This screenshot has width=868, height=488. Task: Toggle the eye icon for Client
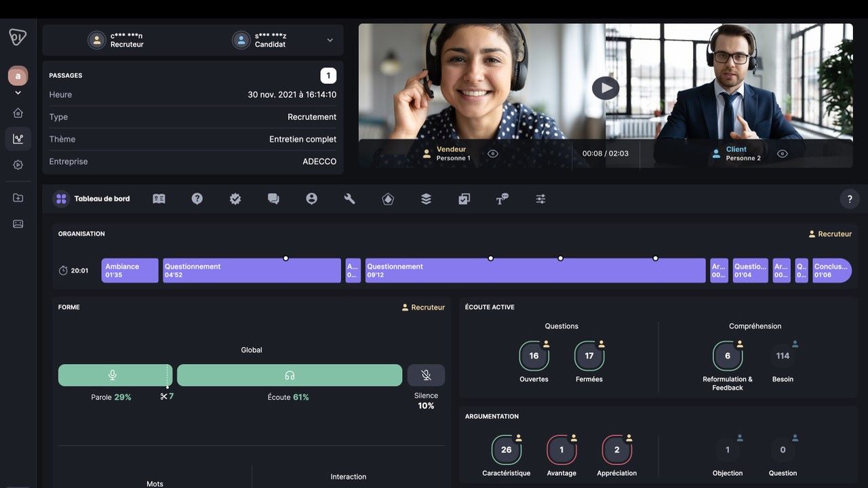[783, 154]
